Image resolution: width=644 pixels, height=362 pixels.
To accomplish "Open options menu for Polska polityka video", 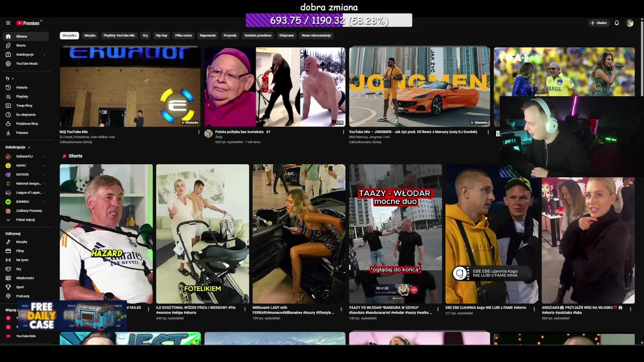I will pos(344,133).
